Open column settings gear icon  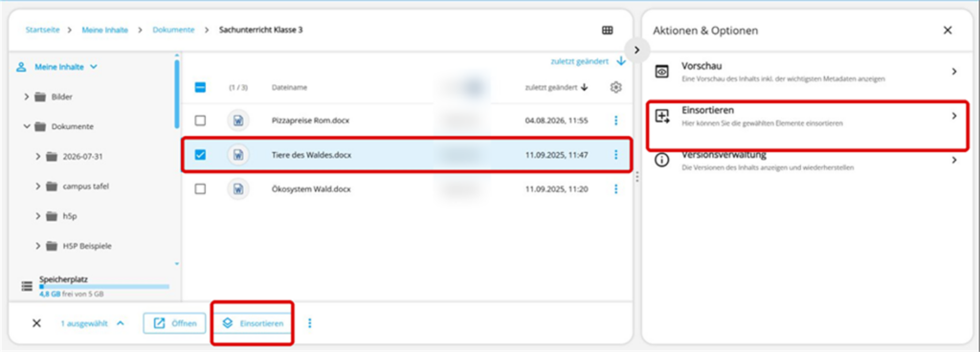click(615, 87)
